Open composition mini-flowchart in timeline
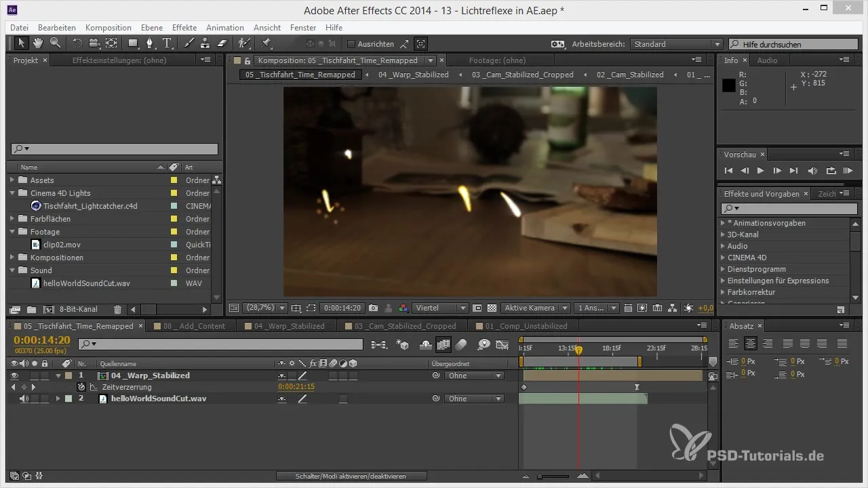Image resolution: width=868 pixels, height=488 pixels. tap(379, 344)
